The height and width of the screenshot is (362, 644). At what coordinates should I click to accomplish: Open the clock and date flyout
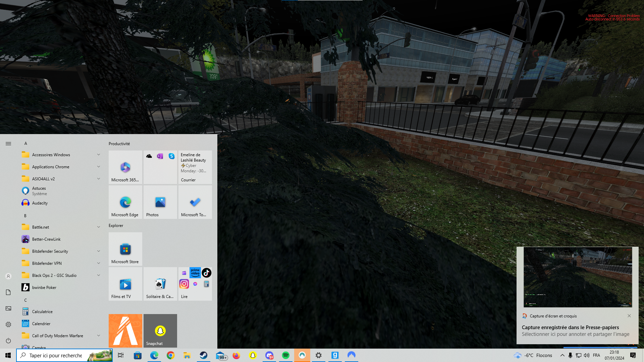click(x=614, y=355)
